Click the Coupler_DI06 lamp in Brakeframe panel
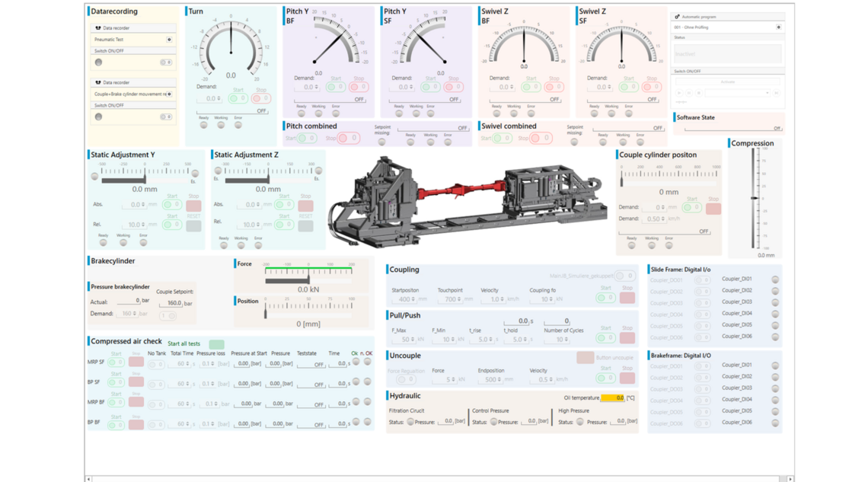This screenshot has height=482, width=868. [x=774, y=423]
